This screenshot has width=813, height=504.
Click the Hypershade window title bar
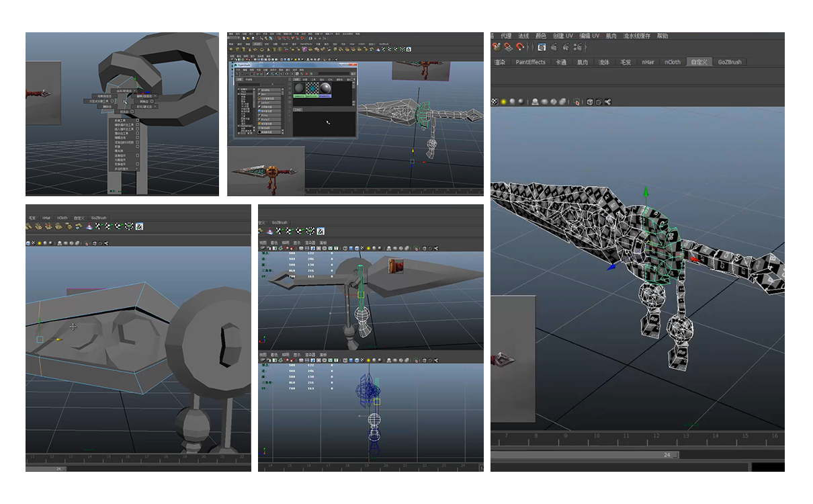[295, 65]
